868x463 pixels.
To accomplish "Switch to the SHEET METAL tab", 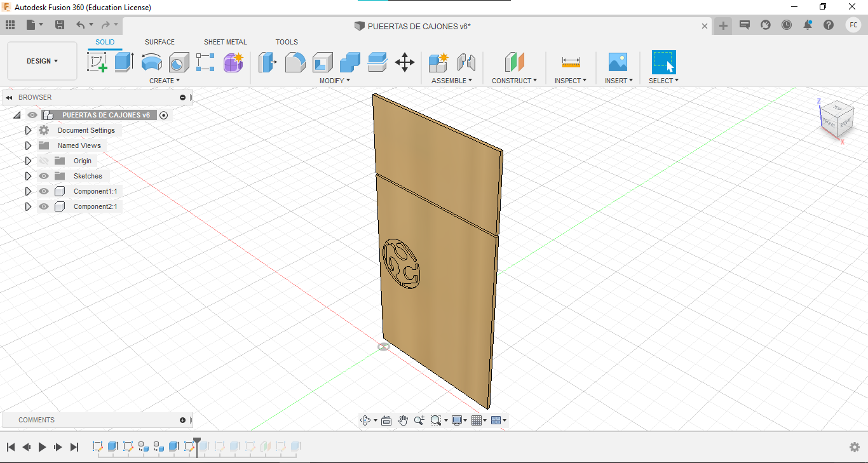I will pos(226,42).
